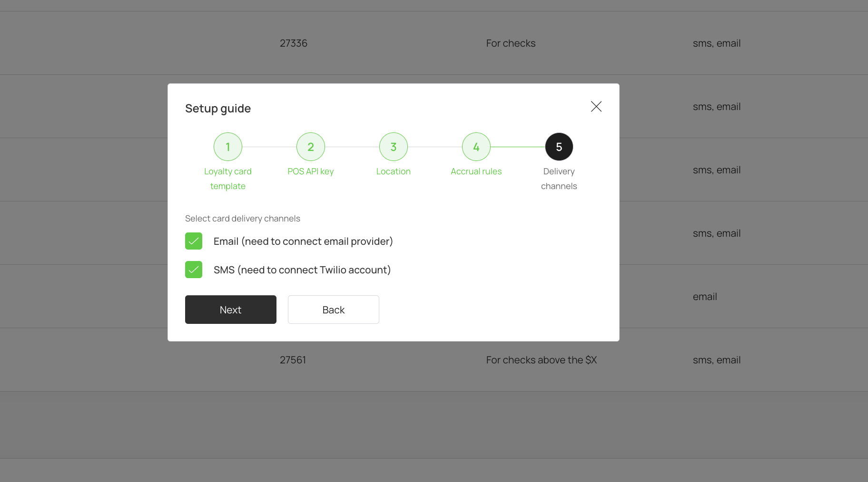This screenshot has height=482, width=868.
Task: Select step 2 circle icon
Action: click(x=311, y=147)
